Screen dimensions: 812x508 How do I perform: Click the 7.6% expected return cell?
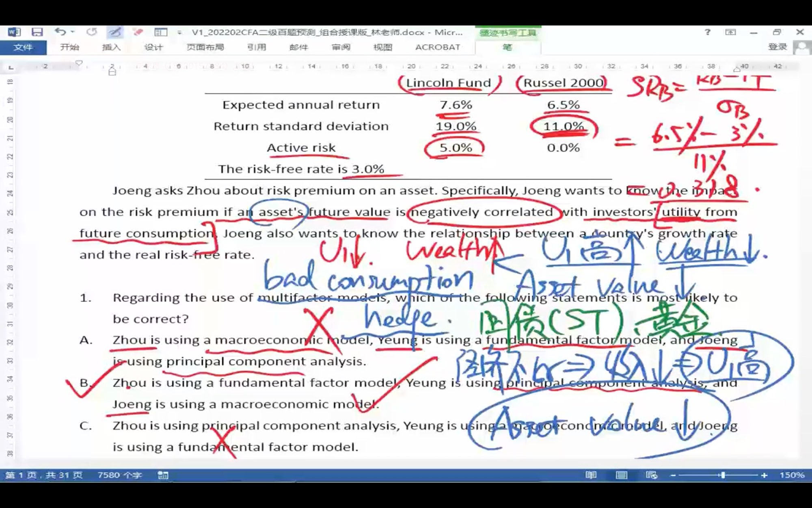coord(456,105)
